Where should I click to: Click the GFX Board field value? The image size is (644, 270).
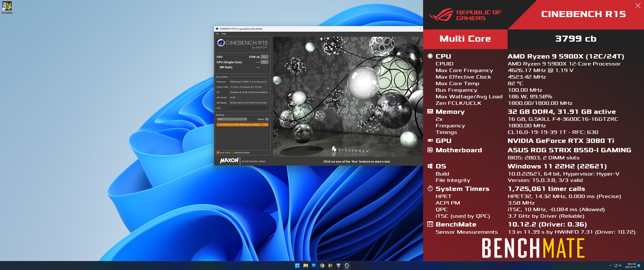pos(249,103)
